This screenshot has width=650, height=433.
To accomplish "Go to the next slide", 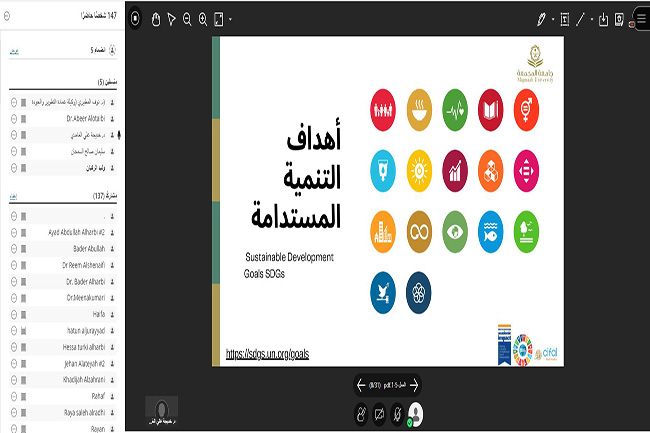I will click(x=414, y=385).
